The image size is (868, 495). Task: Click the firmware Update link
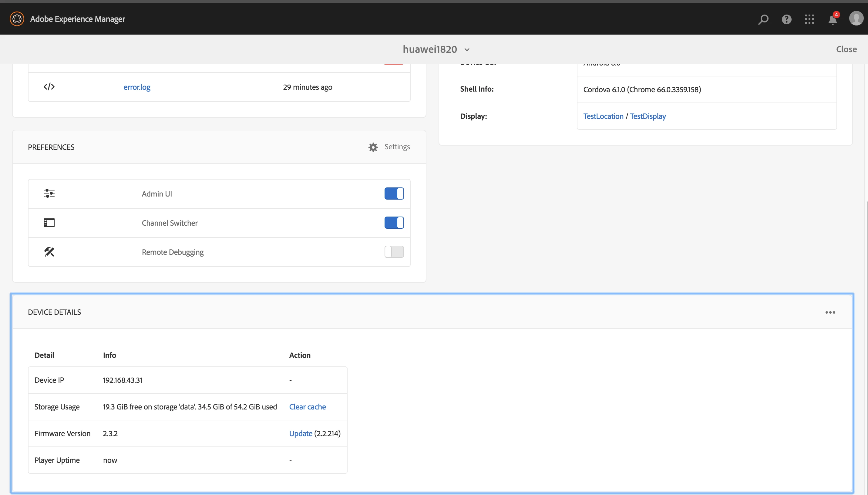coord(301,433)
